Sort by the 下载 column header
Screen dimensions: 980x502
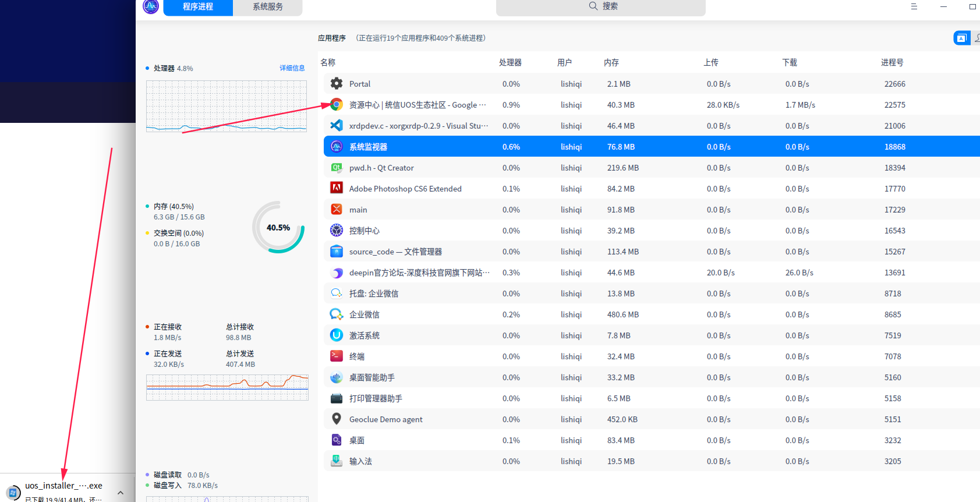click(790, 62)
